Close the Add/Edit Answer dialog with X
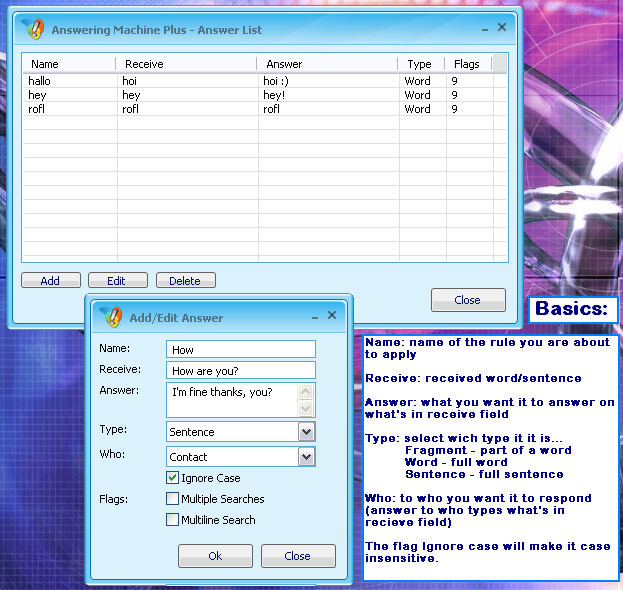Screen dimensions: 623x590 pyautogui.click(x=332, y=315)
